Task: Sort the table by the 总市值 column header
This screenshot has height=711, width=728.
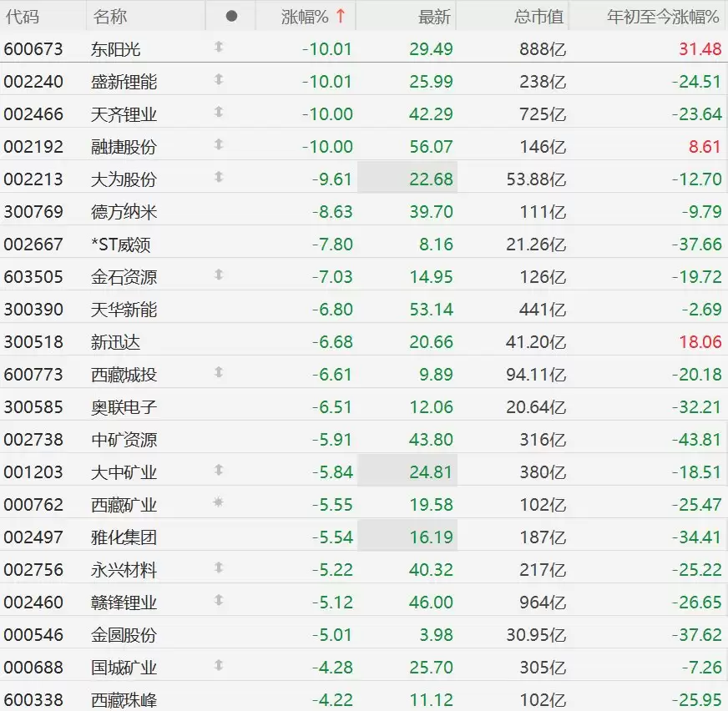Action: point(538,17)
